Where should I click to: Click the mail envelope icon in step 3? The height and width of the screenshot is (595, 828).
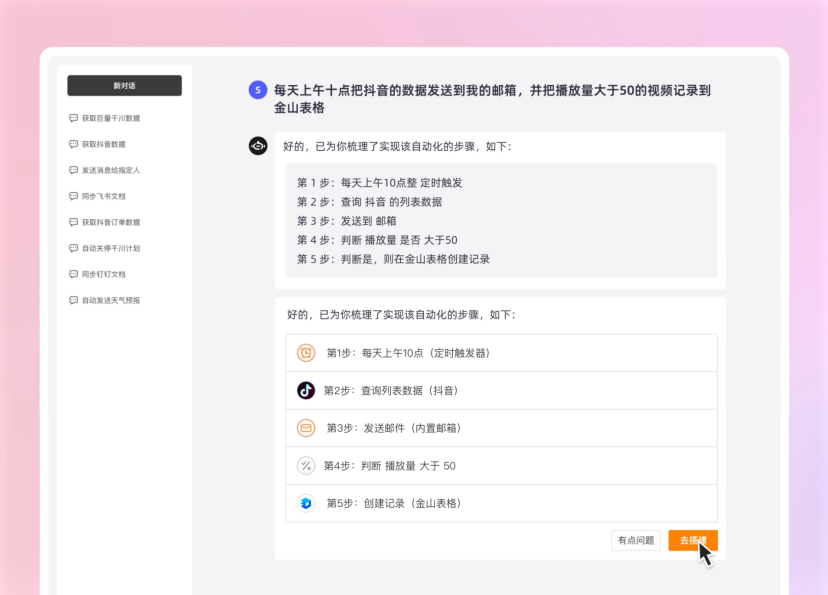(306, 428)
